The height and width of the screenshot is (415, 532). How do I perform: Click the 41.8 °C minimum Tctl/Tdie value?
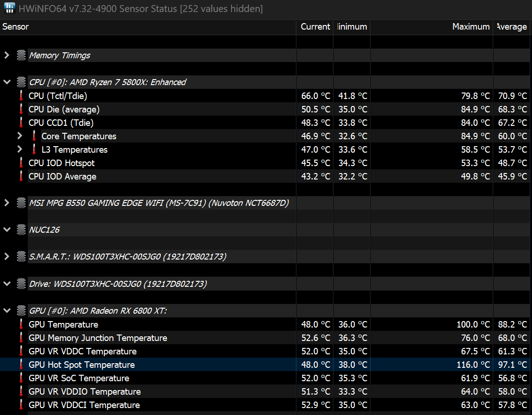click(x=352, y=96)
